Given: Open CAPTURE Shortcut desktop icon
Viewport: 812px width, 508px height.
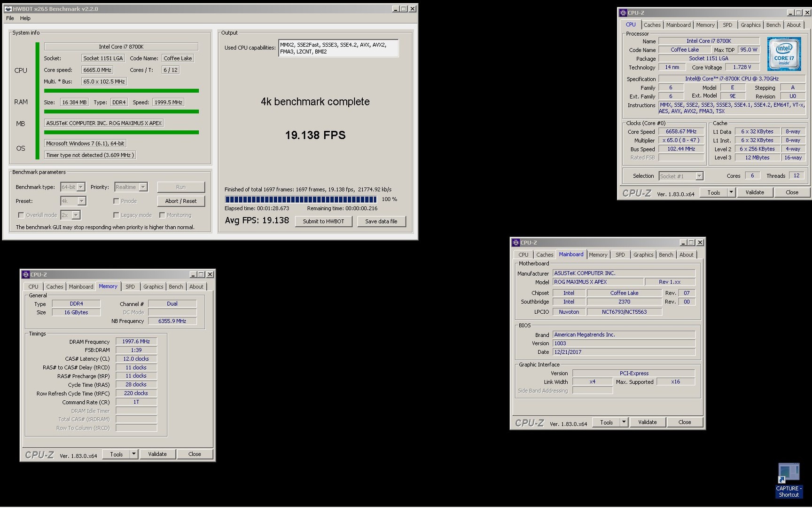Looking at the screenshot, I should click(x=789, y=480).
